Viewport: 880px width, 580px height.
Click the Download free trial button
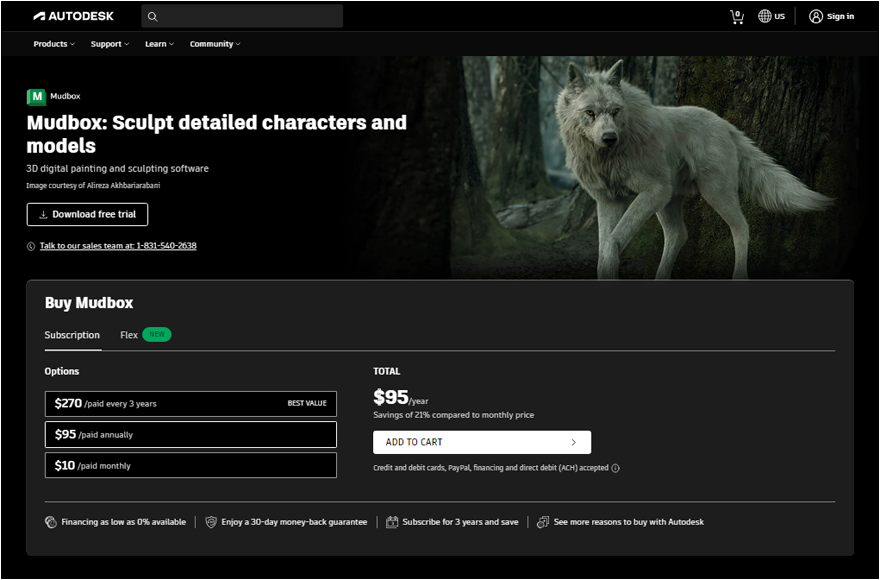coord(88,214)
